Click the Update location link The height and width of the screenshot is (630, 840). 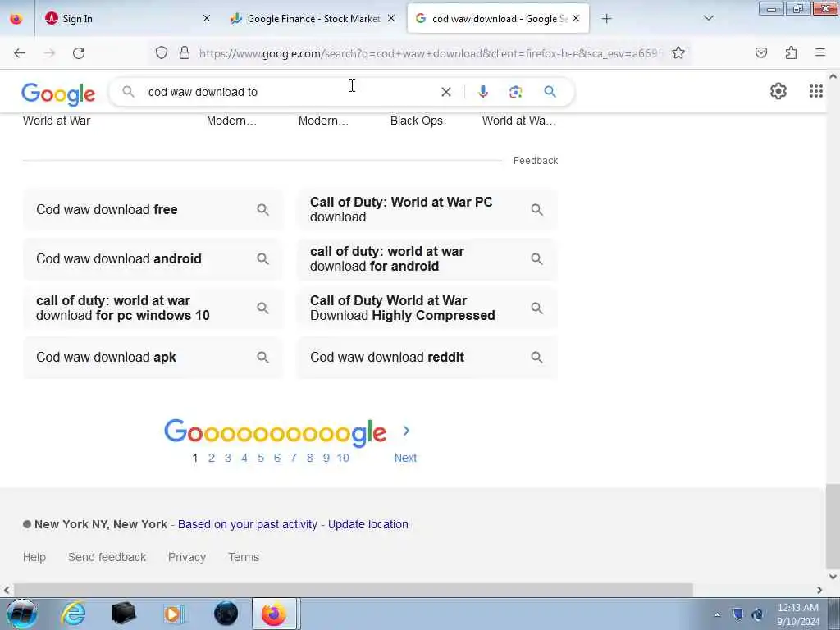point(368,524)
